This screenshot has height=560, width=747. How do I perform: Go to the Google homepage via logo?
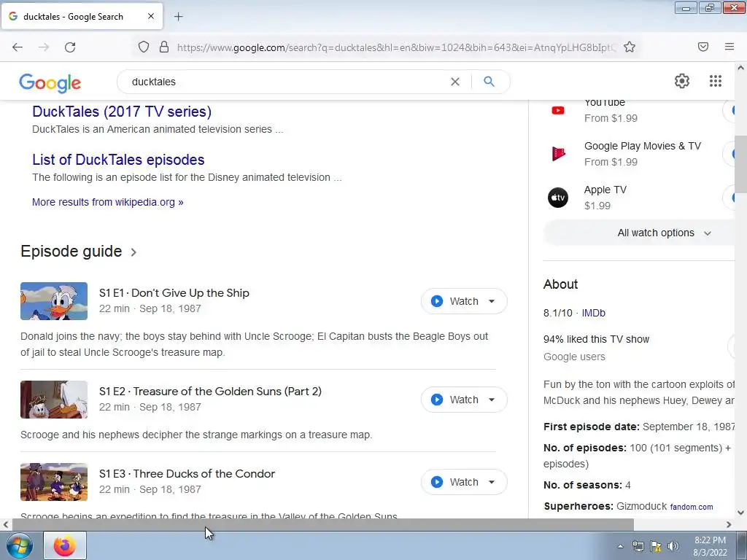(50, 83)
